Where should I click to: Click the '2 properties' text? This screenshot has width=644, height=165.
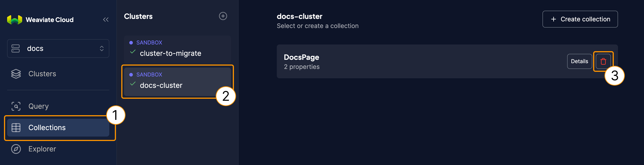click(301, 67)
